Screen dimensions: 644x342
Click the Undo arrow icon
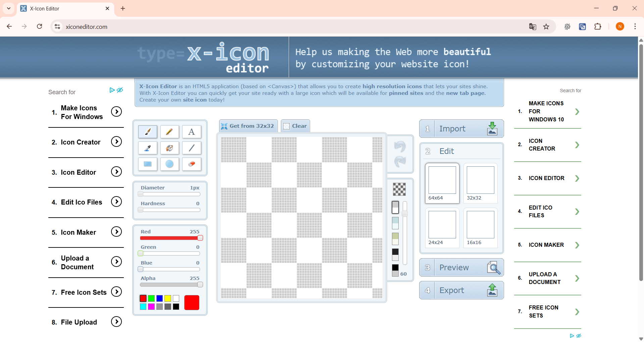400,147
